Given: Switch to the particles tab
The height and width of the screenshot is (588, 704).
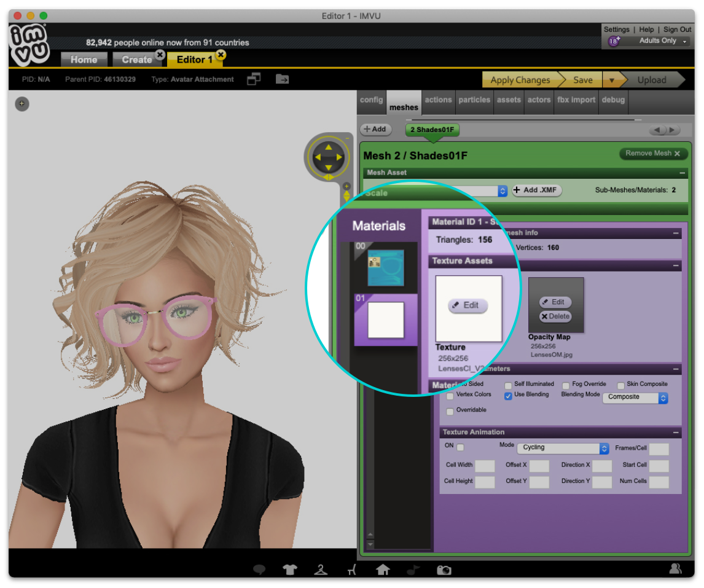Looking at the screenshot, I should click(474, 100).
